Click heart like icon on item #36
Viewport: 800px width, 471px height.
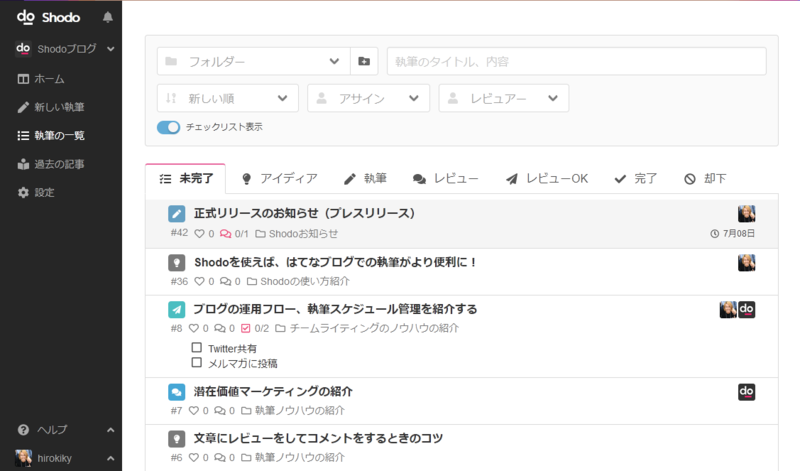199,281
